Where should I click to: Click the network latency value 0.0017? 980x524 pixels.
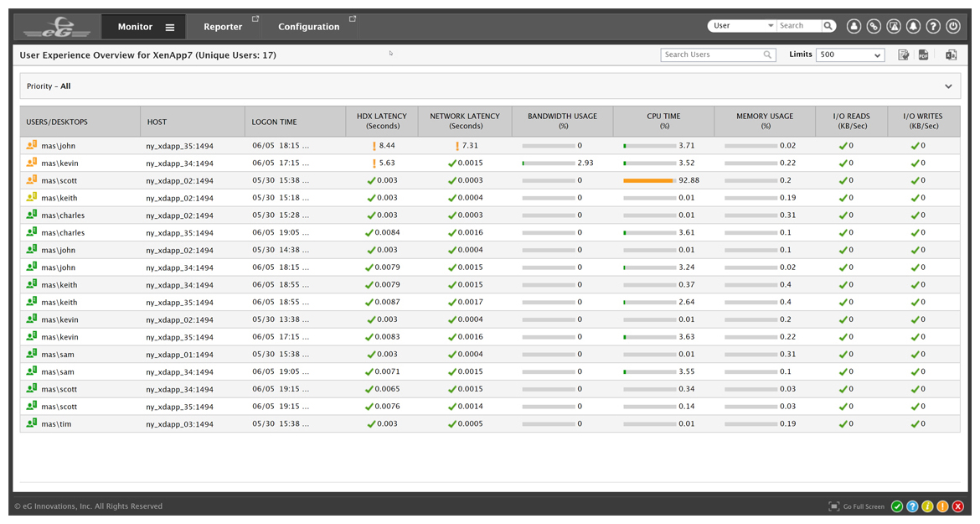click(x=471, y=302)
